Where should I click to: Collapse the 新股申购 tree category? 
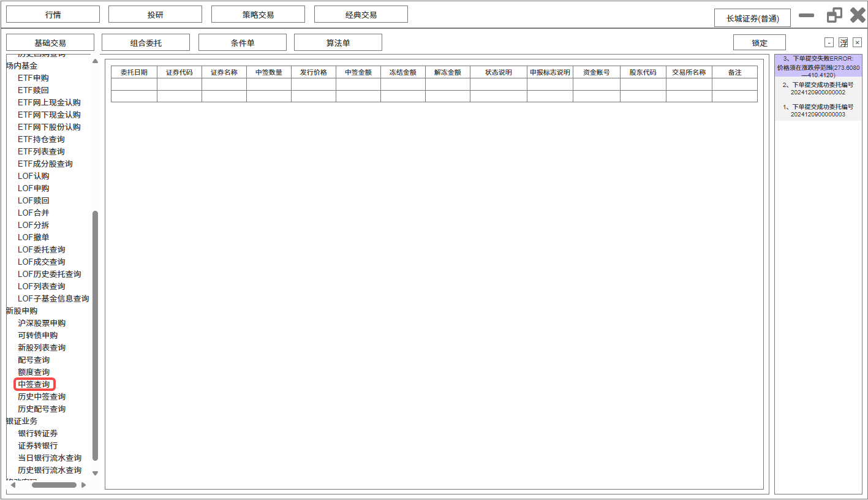[x=21, y=311]
